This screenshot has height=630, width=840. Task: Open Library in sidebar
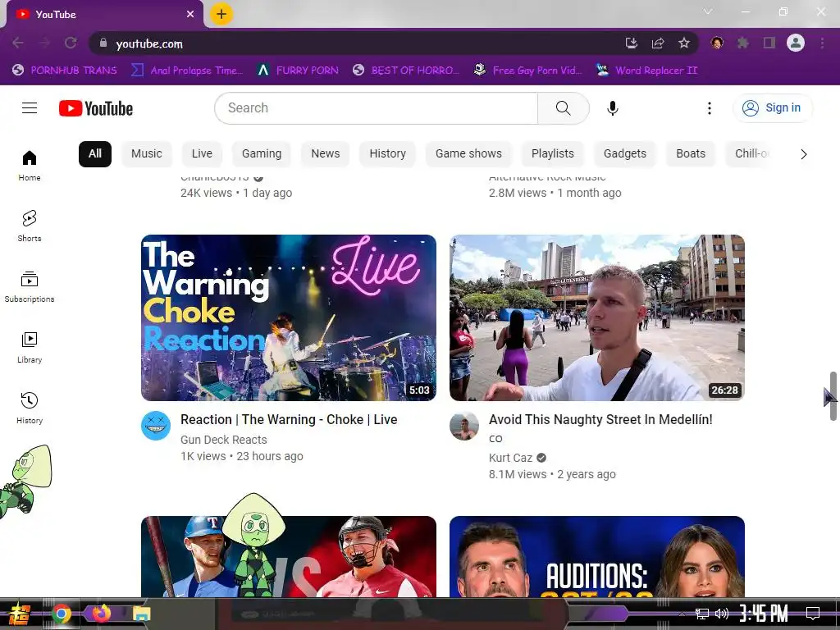pos(30,347)
